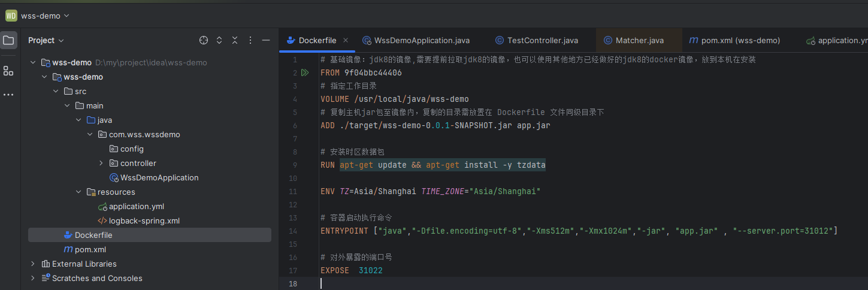Run the Dockerfile via gutter arrow
This screenshot has width=868, height=290.
tap(305, 72)
